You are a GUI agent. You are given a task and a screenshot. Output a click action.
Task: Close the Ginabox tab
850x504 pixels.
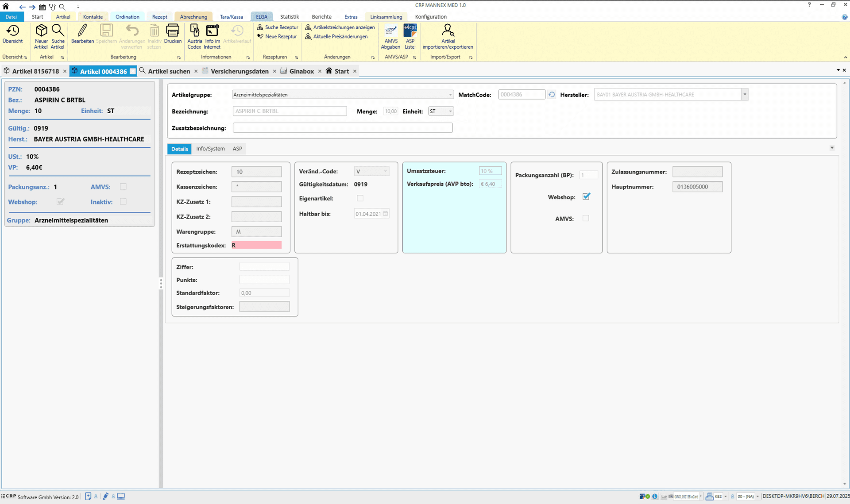pos(320,71)
